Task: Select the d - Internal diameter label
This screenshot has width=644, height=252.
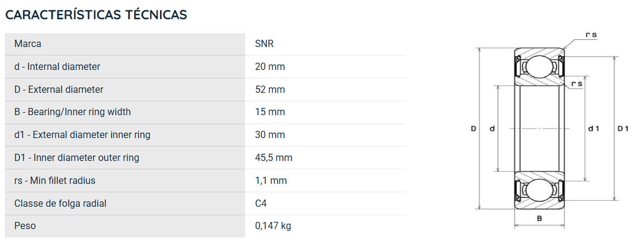Action: (57, 66)
